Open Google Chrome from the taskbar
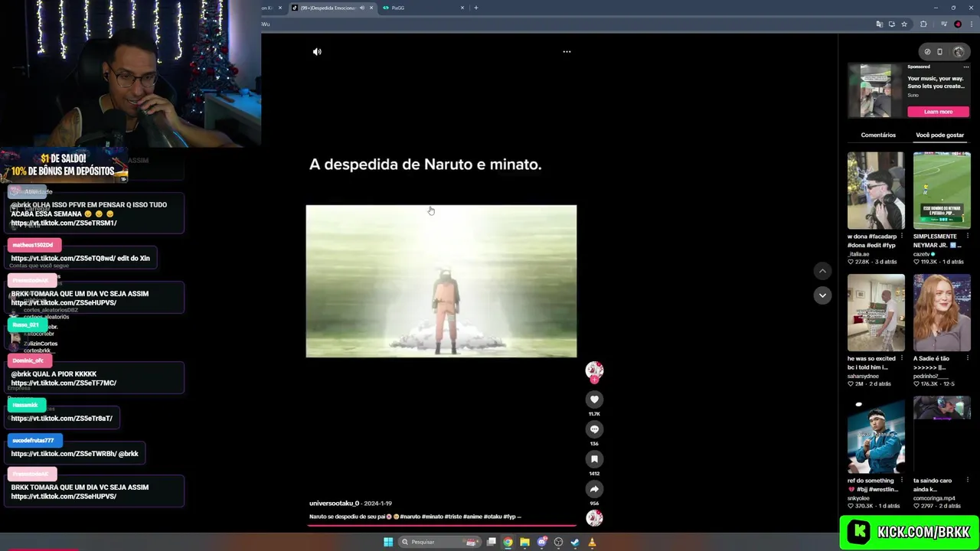Screen dimensions: 980x551 [x=508, y=542]
